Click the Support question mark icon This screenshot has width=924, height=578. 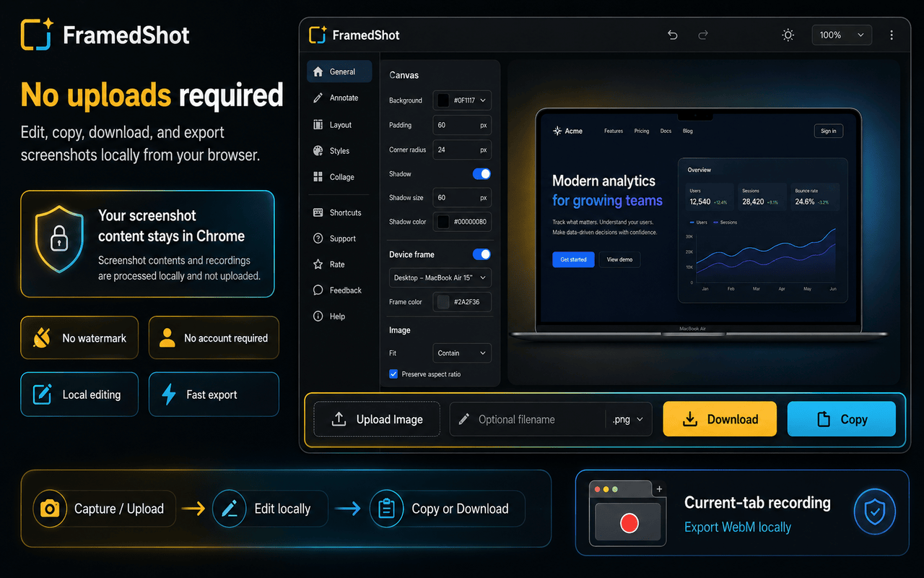(x=318, y=238)
